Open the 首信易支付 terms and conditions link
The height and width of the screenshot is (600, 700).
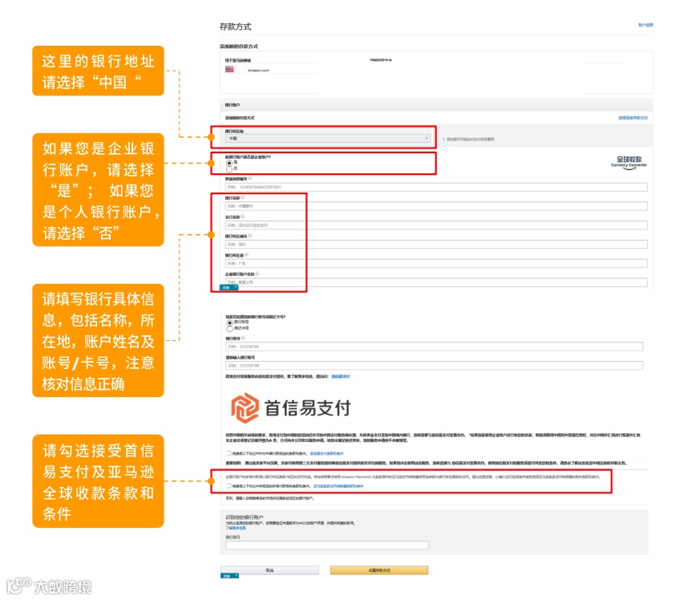pyautogui.click(x=327, y=453)
